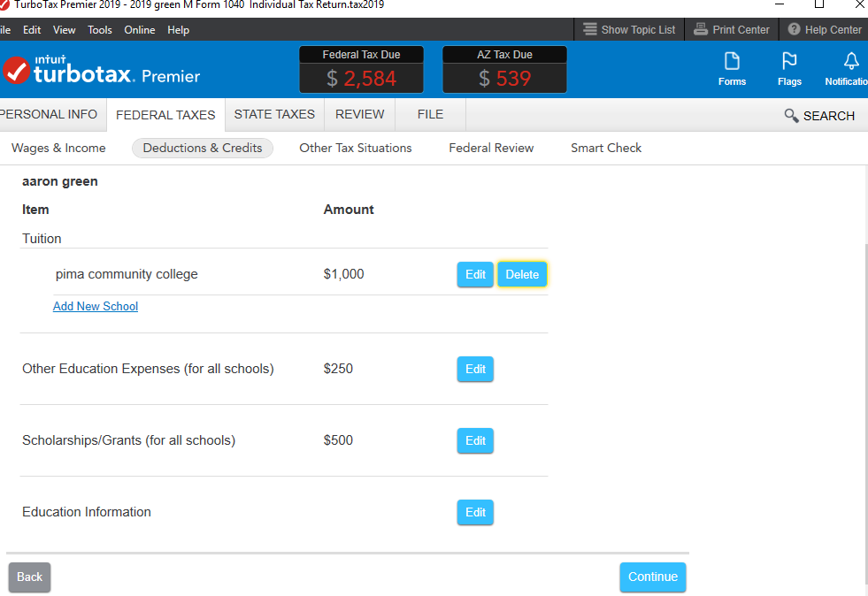Open the Flags icon
The image size is (868, 596).
pos(789,69)
